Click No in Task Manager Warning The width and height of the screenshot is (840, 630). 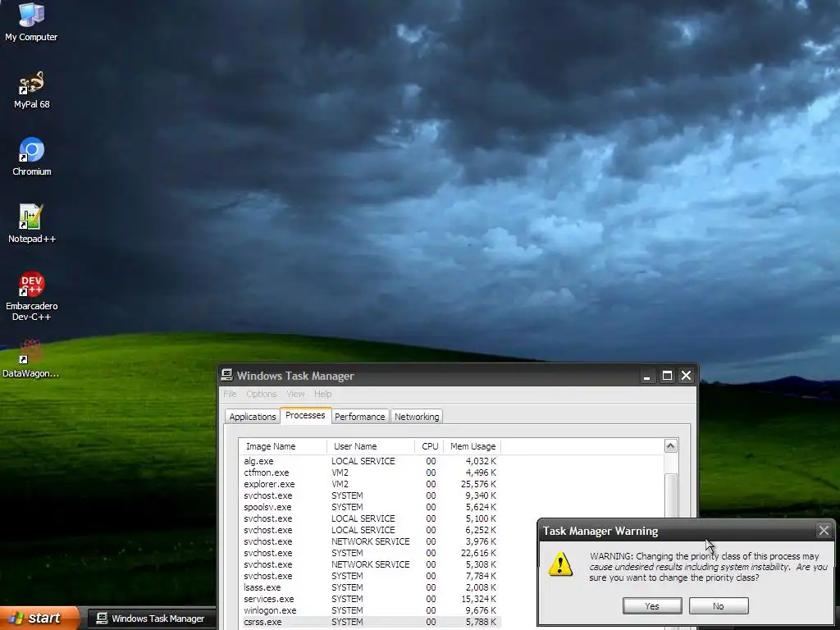719,606
